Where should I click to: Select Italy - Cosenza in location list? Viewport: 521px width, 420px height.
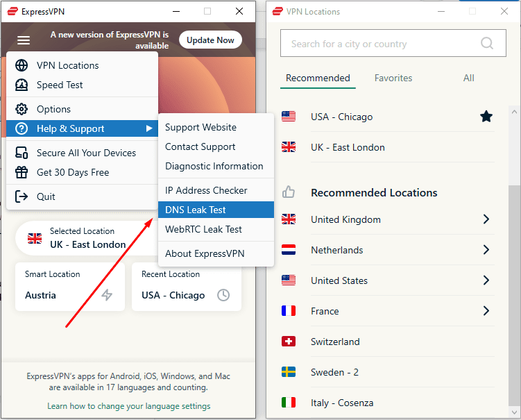click(387, 403)
